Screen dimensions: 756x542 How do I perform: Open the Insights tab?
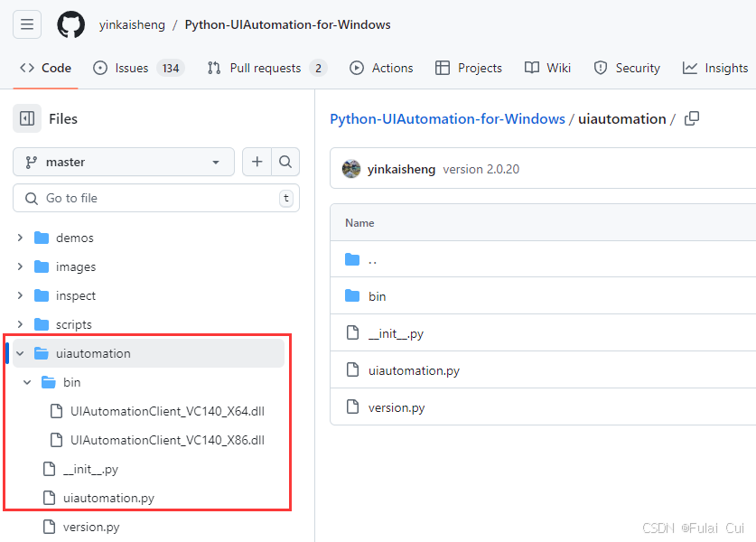point(715,68)
